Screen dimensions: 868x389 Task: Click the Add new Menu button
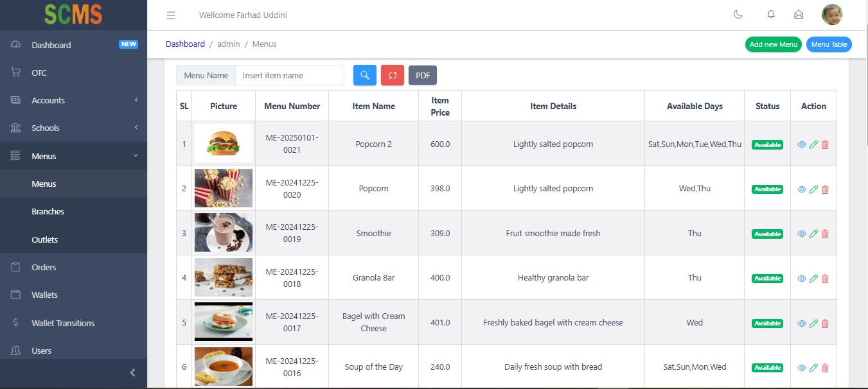(773, 44)
